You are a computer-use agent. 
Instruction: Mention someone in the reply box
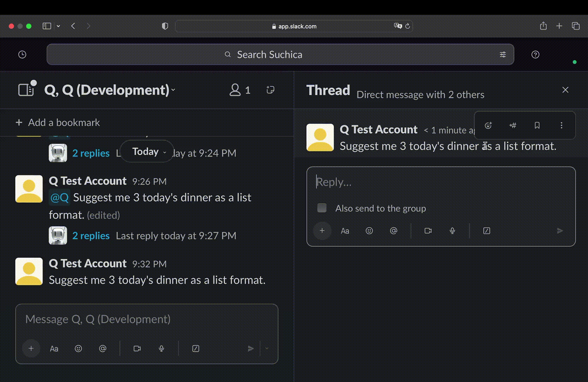pyautogui.click(x=393, y=231)
